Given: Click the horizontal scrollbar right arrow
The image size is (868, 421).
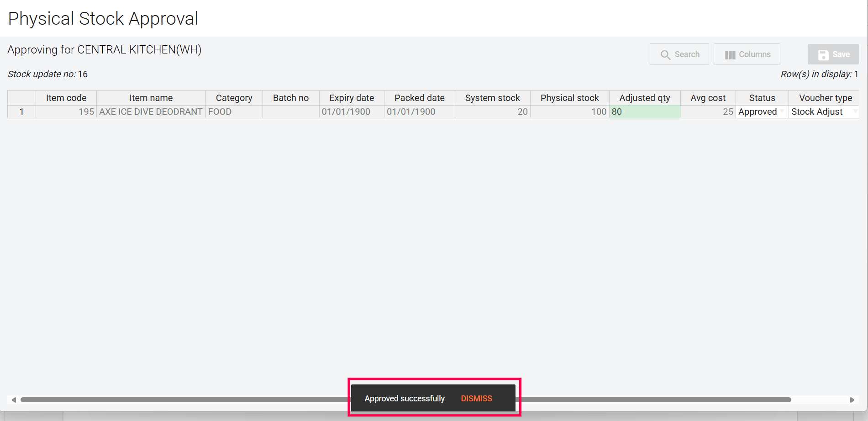Looking at the screenshot, I should click(x=852, y=400).
